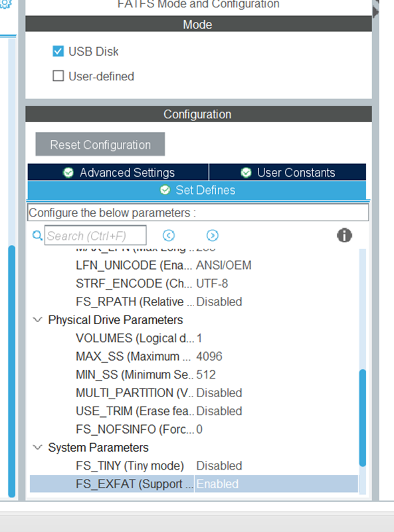Switch to the Advanced Settings tab

coord(118,173)
